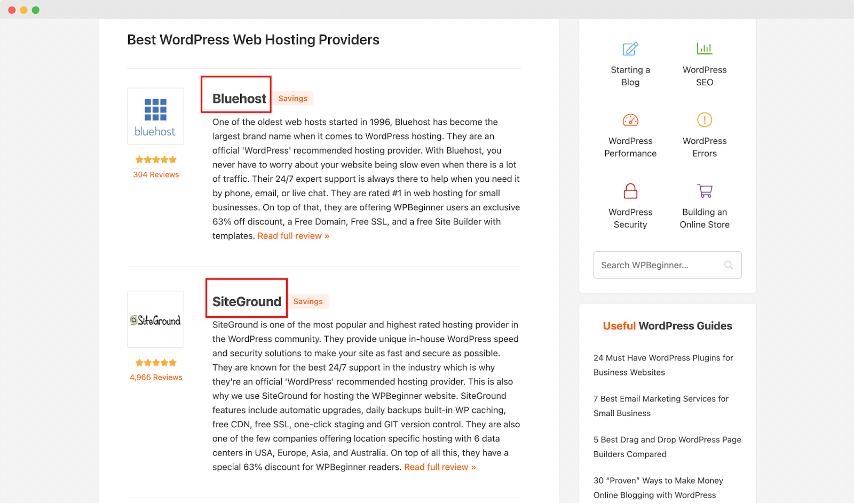This screenshot has height=504, width=854.
Task: Click the 5 Best Drag and Drop Page Builders link
Action: 667,446
